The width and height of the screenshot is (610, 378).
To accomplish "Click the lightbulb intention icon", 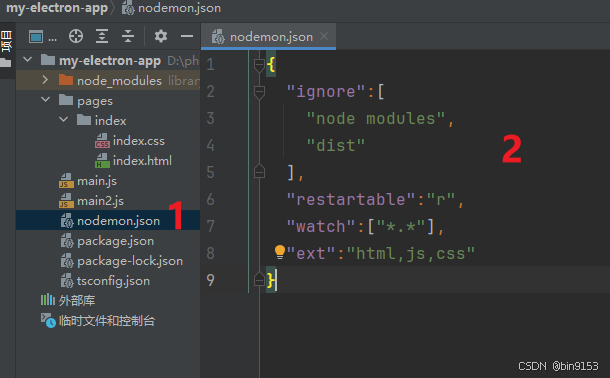I will [280, 252].
